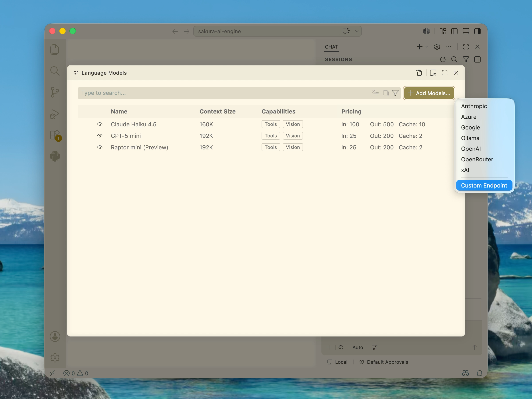532x399 pixels.
Task: Open the file icon in Language Models header
Action: (x=419, y=73)
